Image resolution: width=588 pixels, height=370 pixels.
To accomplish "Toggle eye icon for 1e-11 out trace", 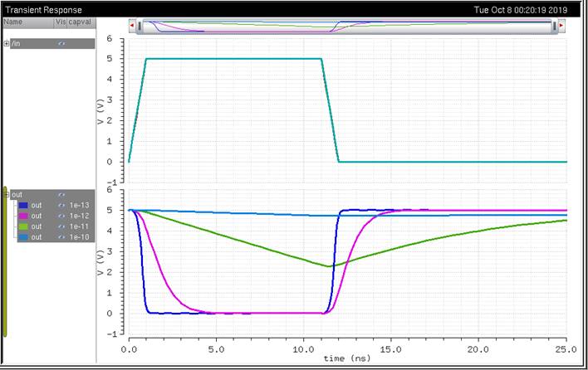I will coord(61,226).
